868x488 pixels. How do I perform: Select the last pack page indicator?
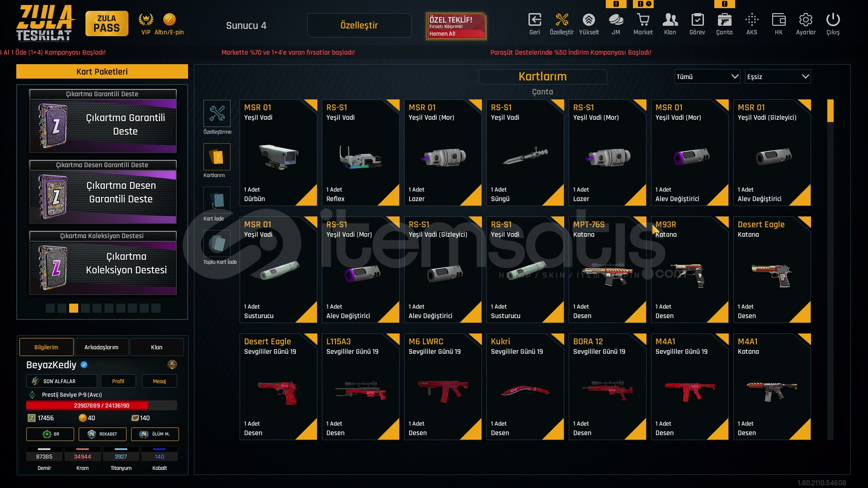point(156,308)
